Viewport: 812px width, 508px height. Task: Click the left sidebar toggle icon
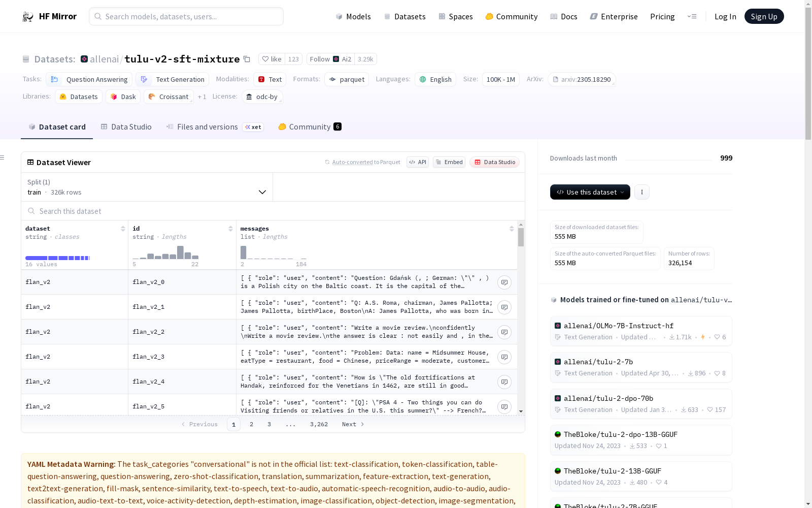tap(3, 157)
